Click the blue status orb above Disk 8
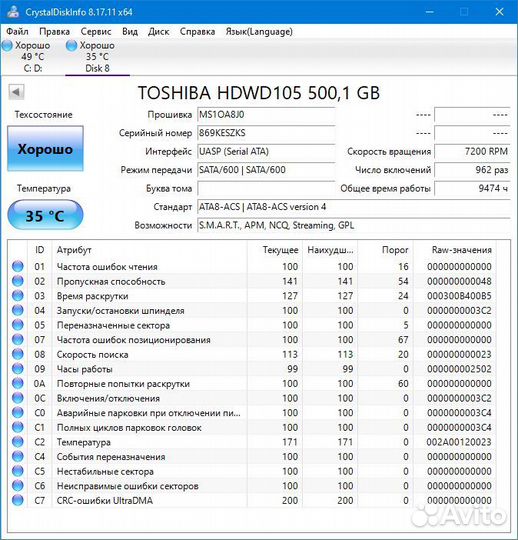Screen dimensions: 518x540 [72, 45]
